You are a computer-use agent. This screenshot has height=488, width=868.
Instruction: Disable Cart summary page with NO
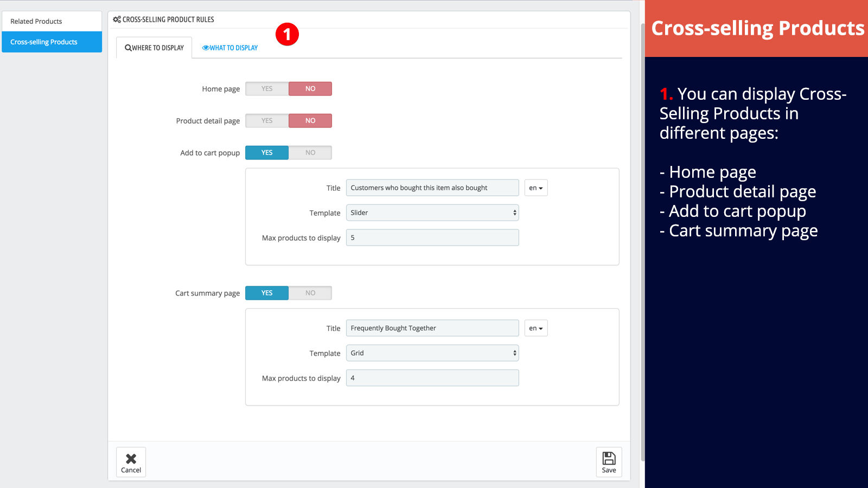coord(310,293)
